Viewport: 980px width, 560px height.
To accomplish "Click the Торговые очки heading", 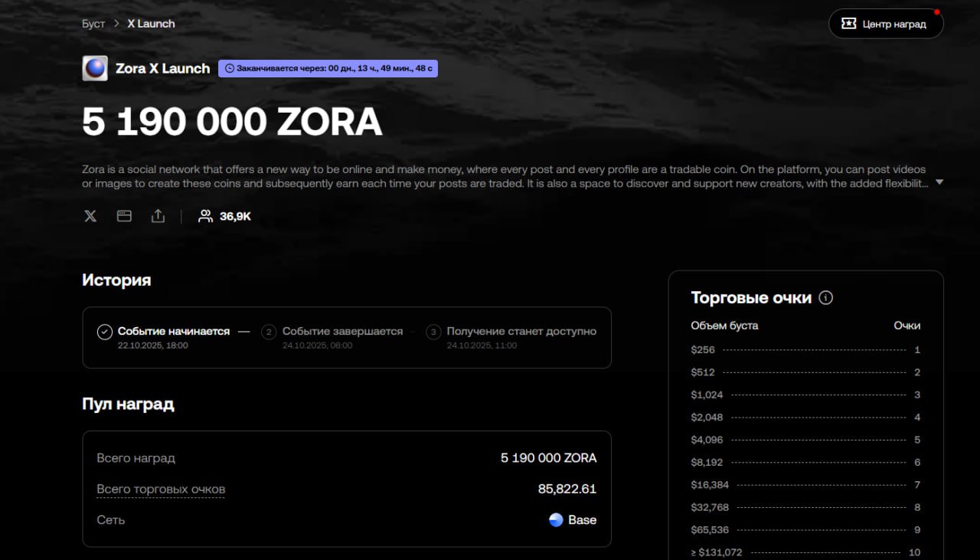I will click(x=751, y=297).
